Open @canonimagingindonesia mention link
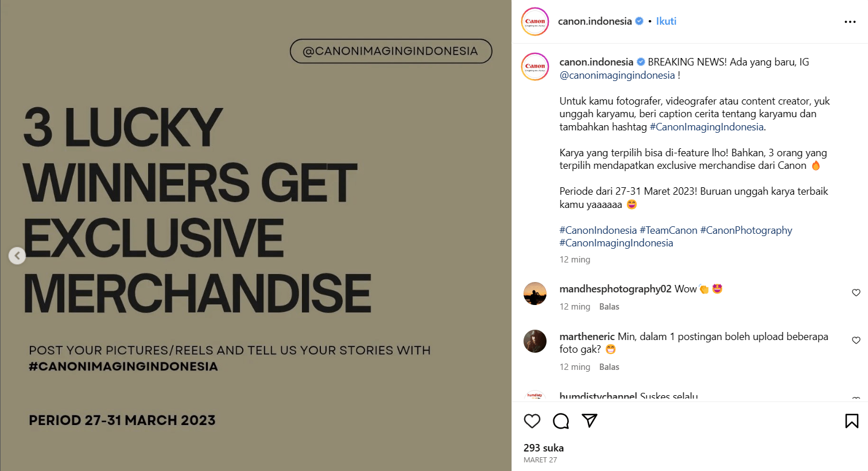Viewport: 868px width, 471px height. (x=617, y=75)
